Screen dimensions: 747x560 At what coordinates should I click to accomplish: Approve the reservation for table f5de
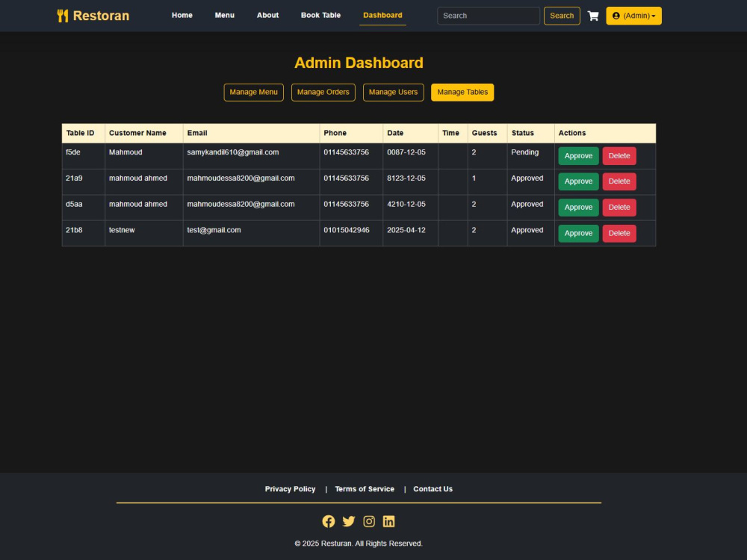coord(578,156)
